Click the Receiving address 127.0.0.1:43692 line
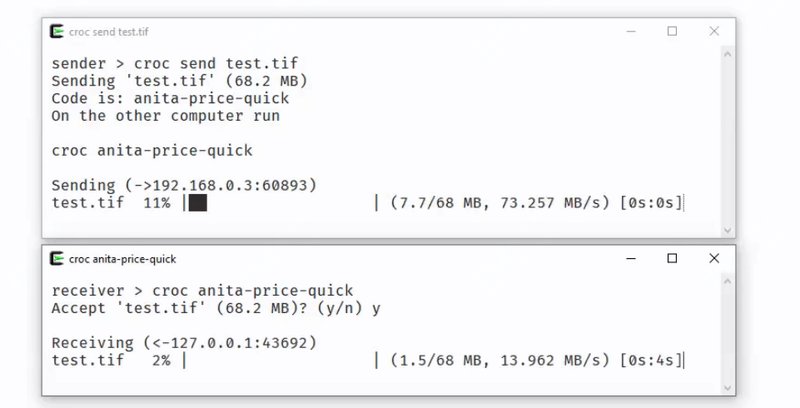The image size is (800, 408). (x=183, y=342)
